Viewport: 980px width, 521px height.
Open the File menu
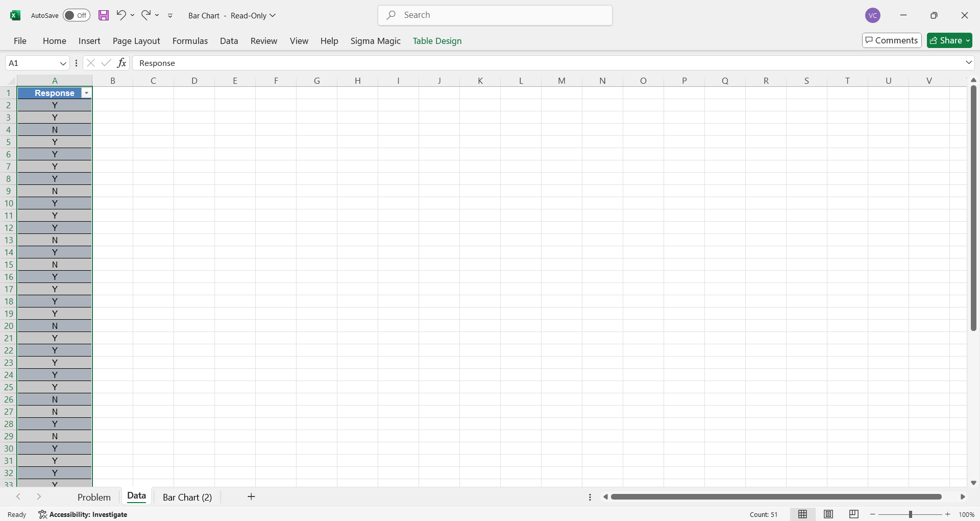[20, 41]
